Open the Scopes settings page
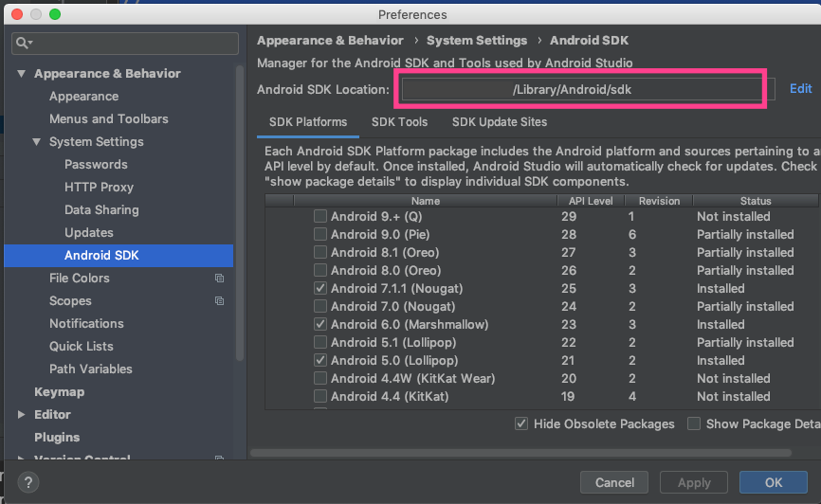 tap(70, 301)
